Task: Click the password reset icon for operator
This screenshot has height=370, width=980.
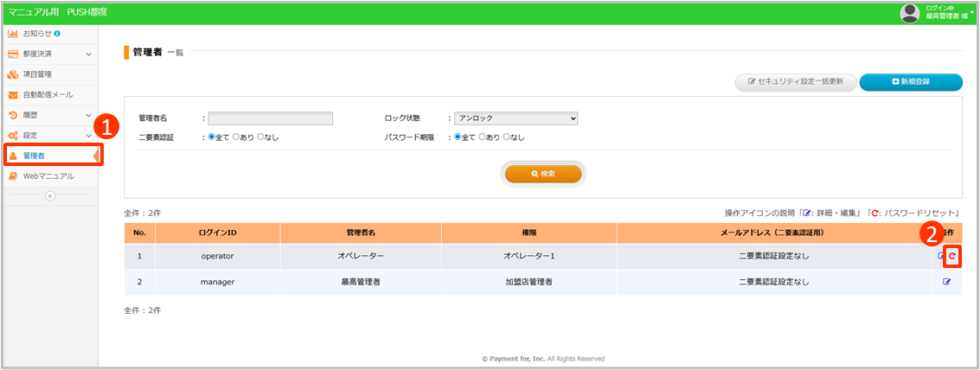Action: pyautogui.click(x=952, y=256)
